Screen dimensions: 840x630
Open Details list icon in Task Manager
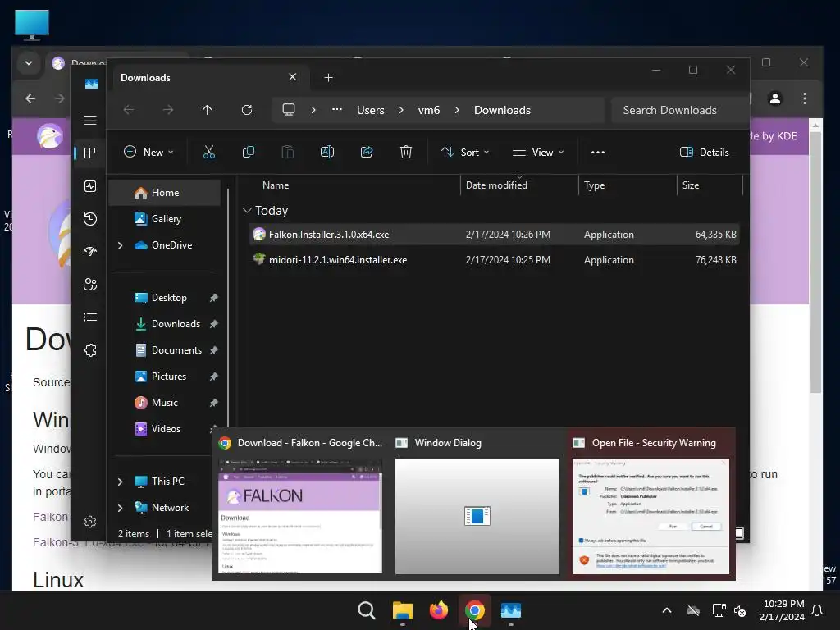pyautogui.click(x=90, y=317)
